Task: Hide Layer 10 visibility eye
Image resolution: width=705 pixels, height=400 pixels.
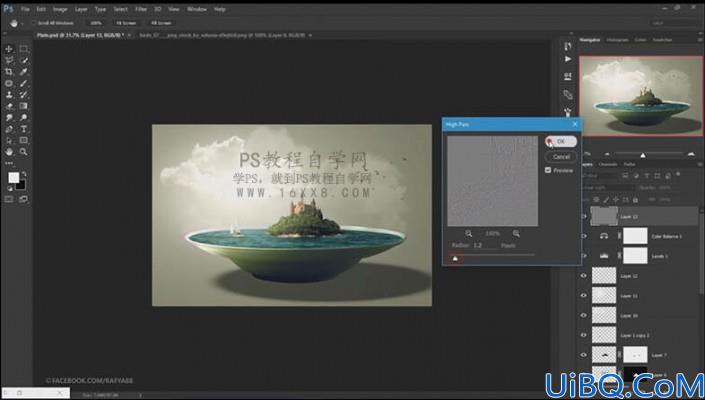Action: 584,315
